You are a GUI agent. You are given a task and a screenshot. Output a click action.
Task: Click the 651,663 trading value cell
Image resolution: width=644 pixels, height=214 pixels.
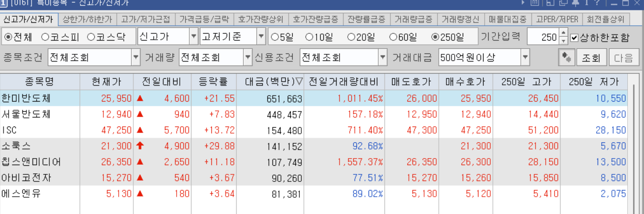270,98
